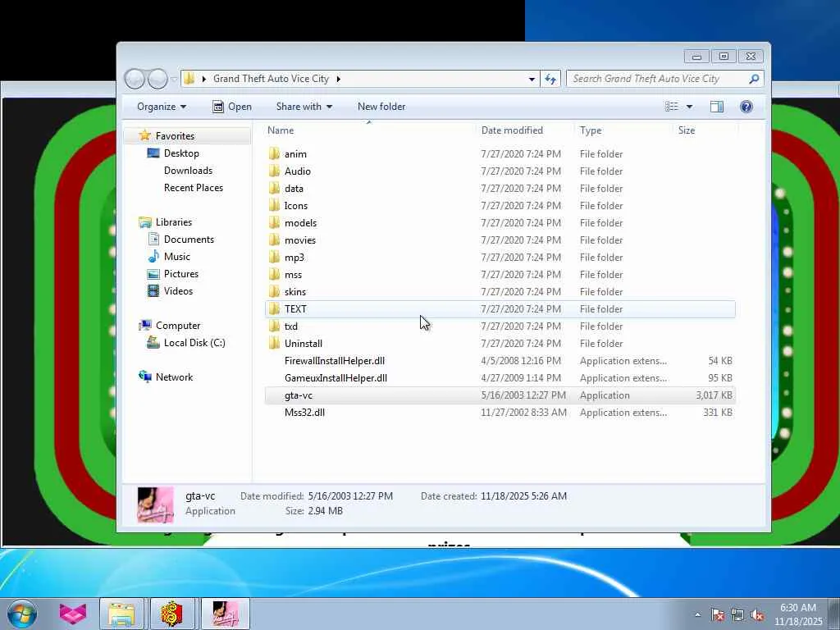840x630 pixels.
Task: Open Desktop in navigation pane
Action: [x=181, y=153]
